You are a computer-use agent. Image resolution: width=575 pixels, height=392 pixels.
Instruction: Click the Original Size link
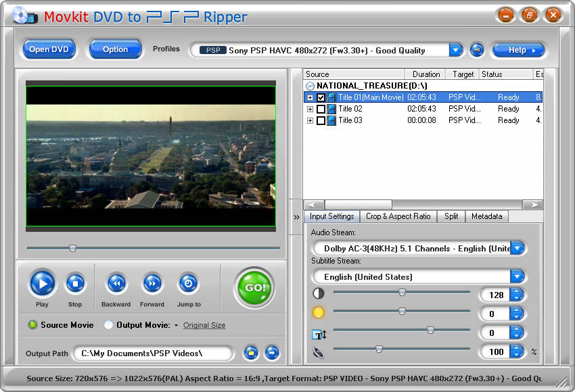[204, 325]
